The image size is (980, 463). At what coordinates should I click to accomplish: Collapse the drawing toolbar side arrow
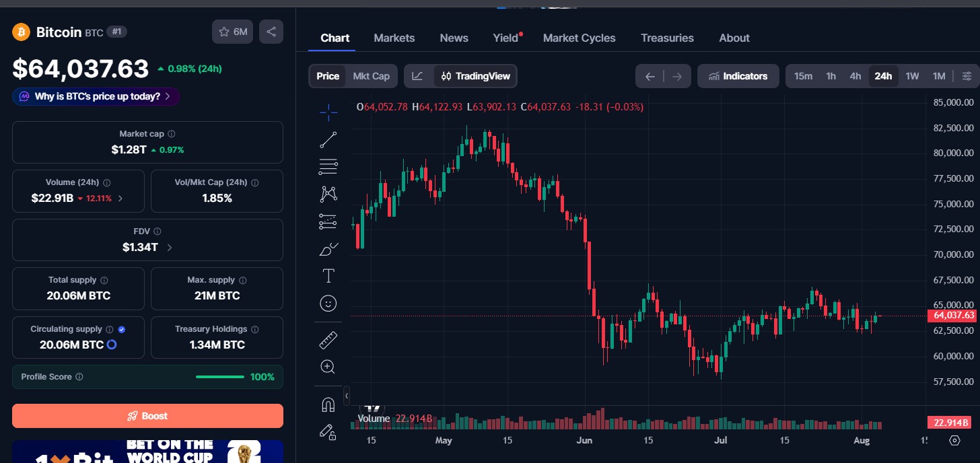tap(346, 396)
